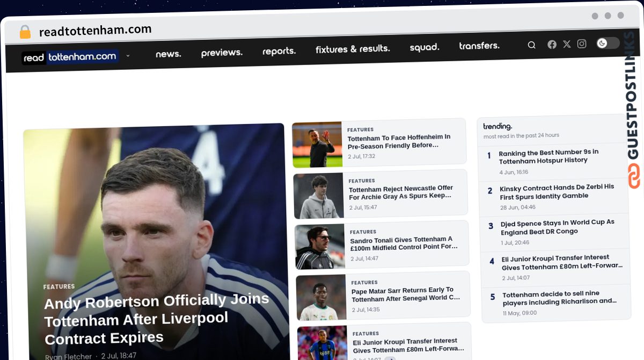Open trending Kinsky Contract Hands De Zerbi
Viewport: 644px width, 360px height.
(557, 191)
